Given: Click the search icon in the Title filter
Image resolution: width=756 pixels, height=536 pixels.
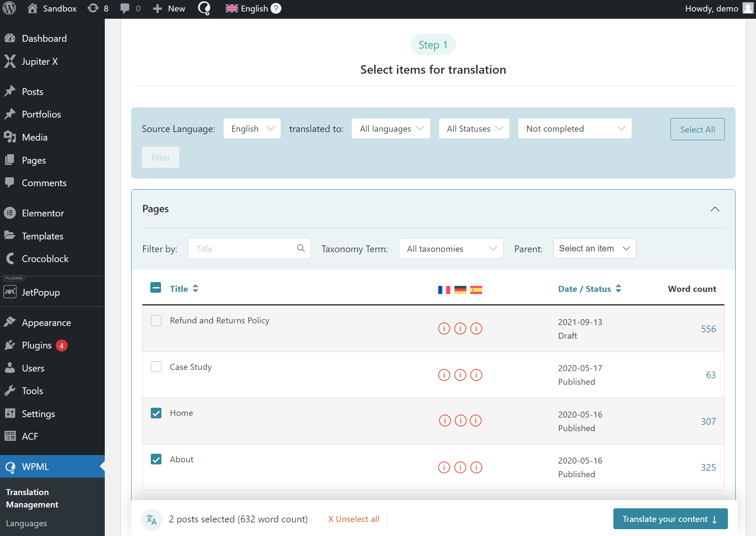Looking at the screenshot, I should tap(301, 248).
